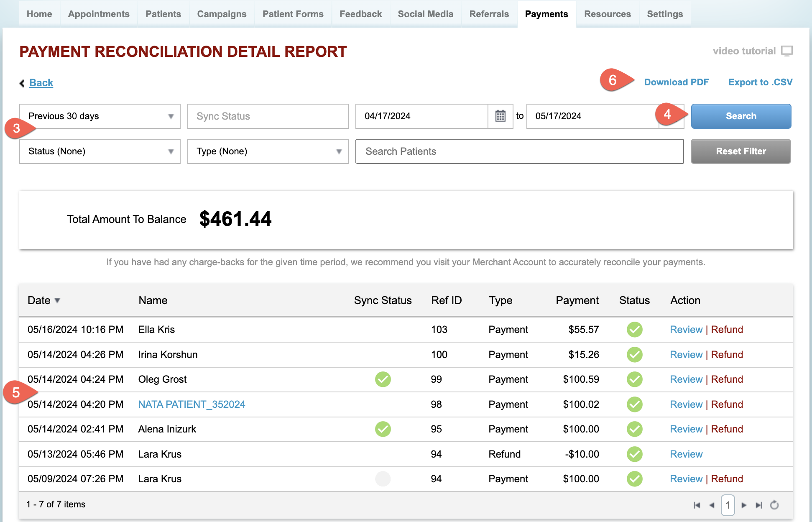Open the Patients tab
The height and width of the screenshot is (522, 812).
[x=163, y=14]
